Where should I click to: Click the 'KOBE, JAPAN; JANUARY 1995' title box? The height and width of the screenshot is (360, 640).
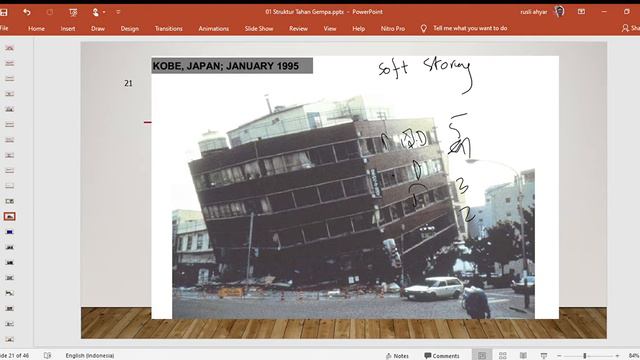click(x=232, y=66)
